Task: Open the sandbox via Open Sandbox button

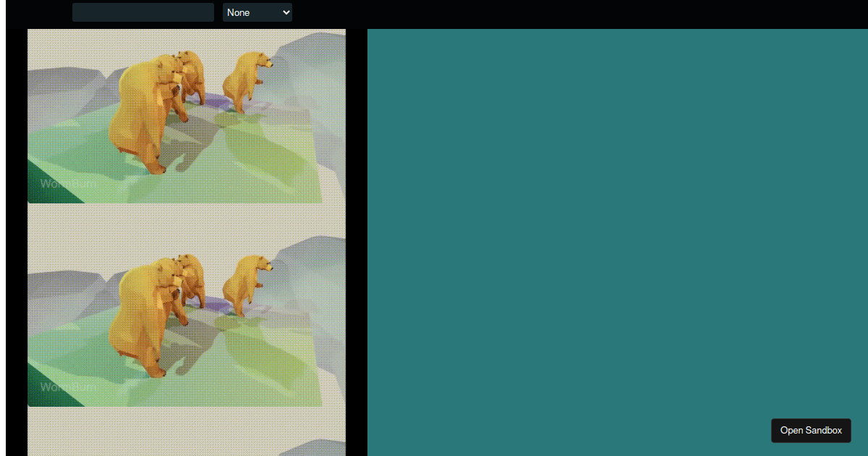Action: point(811,431)
